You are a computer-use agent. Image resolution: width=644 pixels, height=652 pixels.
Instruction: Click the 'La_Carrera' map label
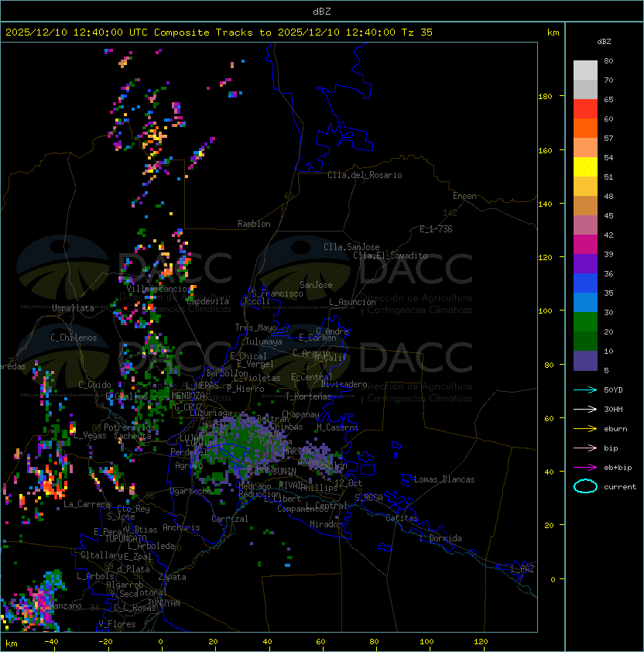click(87, 504)
